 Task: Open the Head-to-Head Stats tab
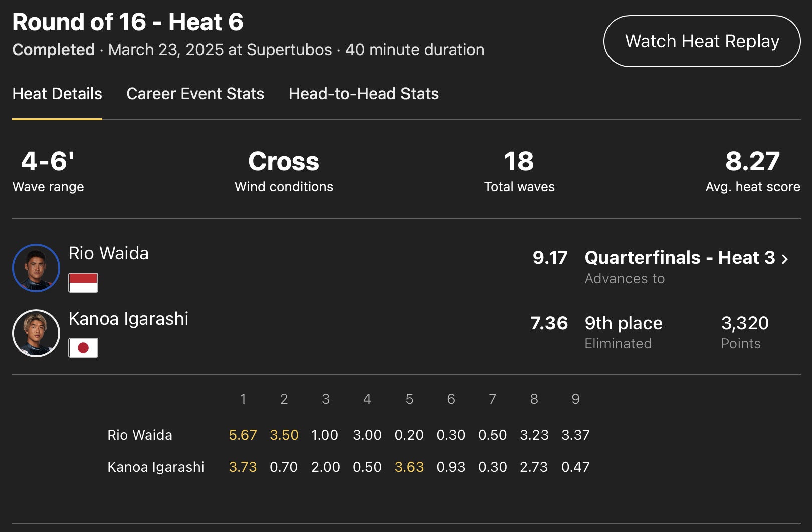[x=363, y=94]
